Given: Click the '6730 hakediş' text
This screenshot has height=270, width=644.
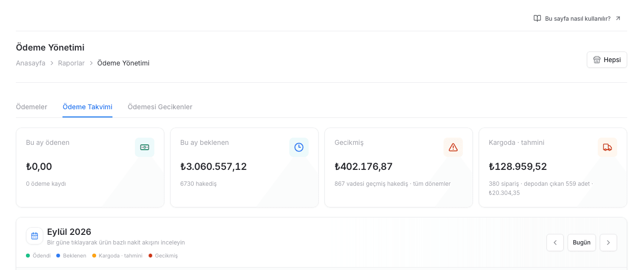Looking at the screenshot, I should (198, 184).
